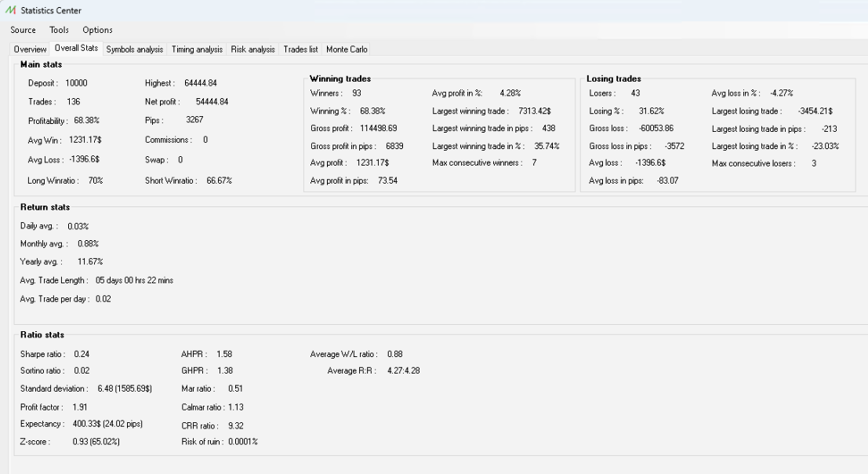Open the Timing analysis tab
Screen dimensions: 868x474
197,49
